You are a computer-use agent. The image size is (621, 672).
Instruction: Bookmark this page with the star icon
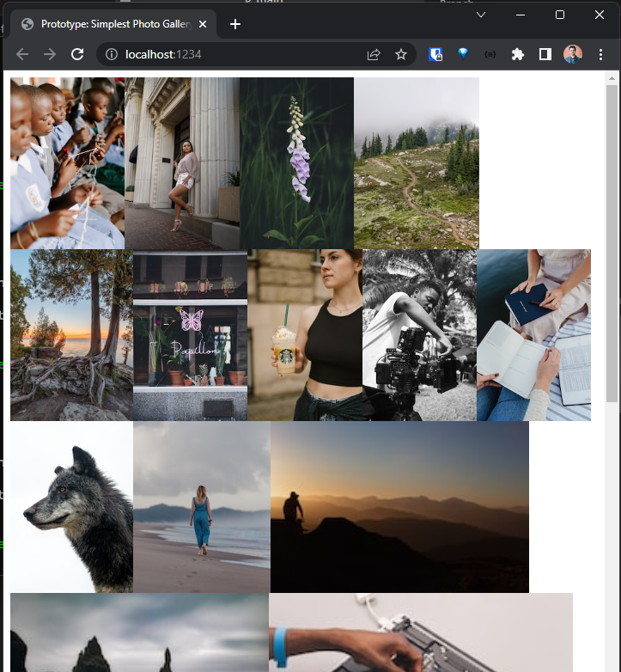pyautogui.click(x=401, y=54)
